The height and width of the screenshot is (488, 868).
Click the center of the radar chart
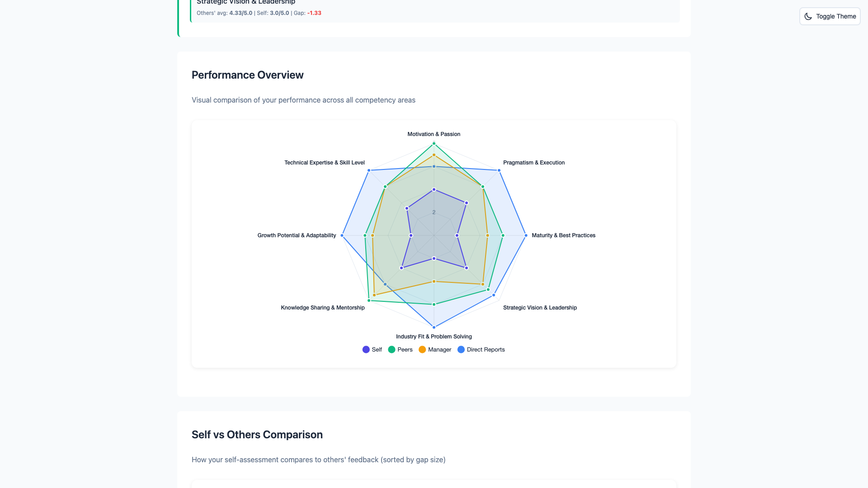pos(434,235)
